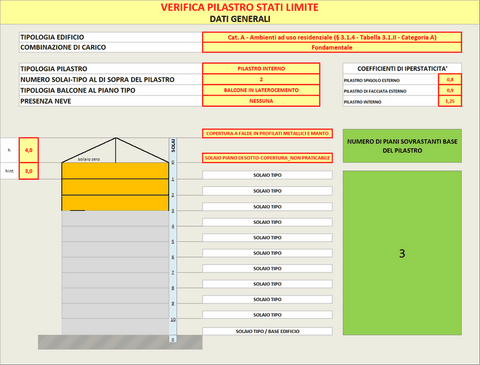Select the NUMERO DI PIANI SOVRASTANTI header box
Viewport: 480px width, 365px height.
[x=402, y=146]
